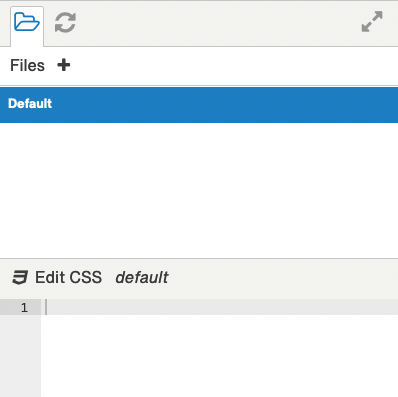The image size is (398, 397).
Task: Click the refresh sync icon
Action: 65,23
